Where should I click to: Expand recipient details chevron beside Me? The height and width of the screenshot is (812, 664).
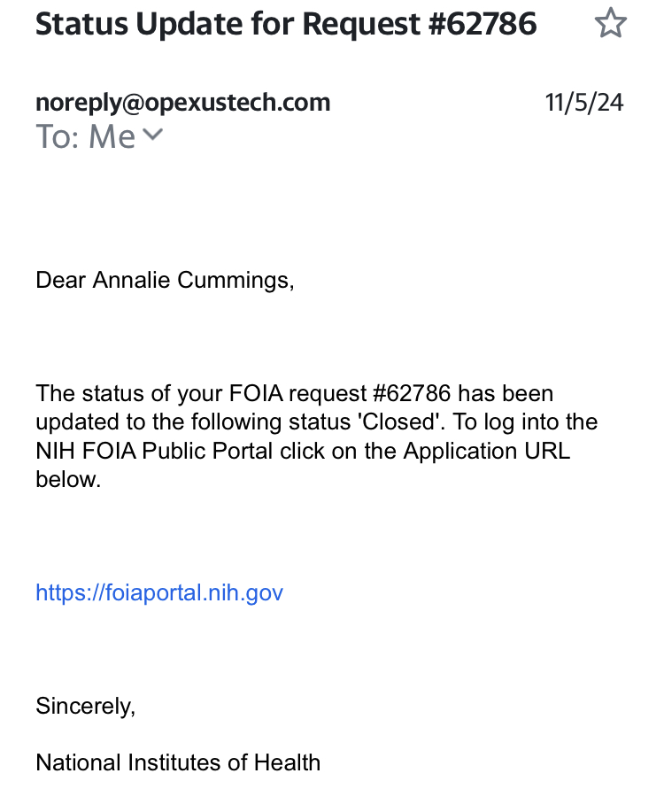coord(153,135)
